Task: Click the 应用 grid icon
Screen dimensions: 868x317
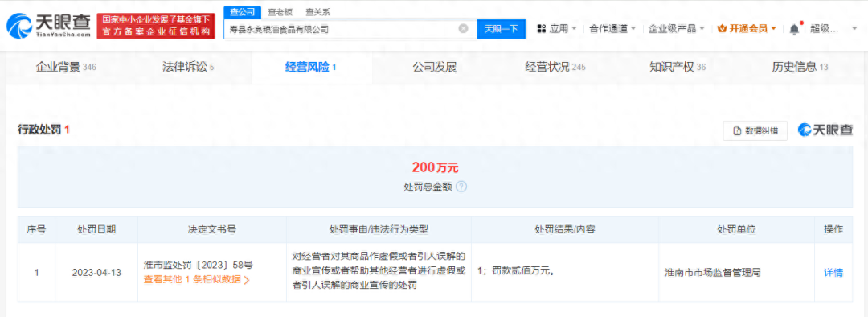Action: (542, 28)
